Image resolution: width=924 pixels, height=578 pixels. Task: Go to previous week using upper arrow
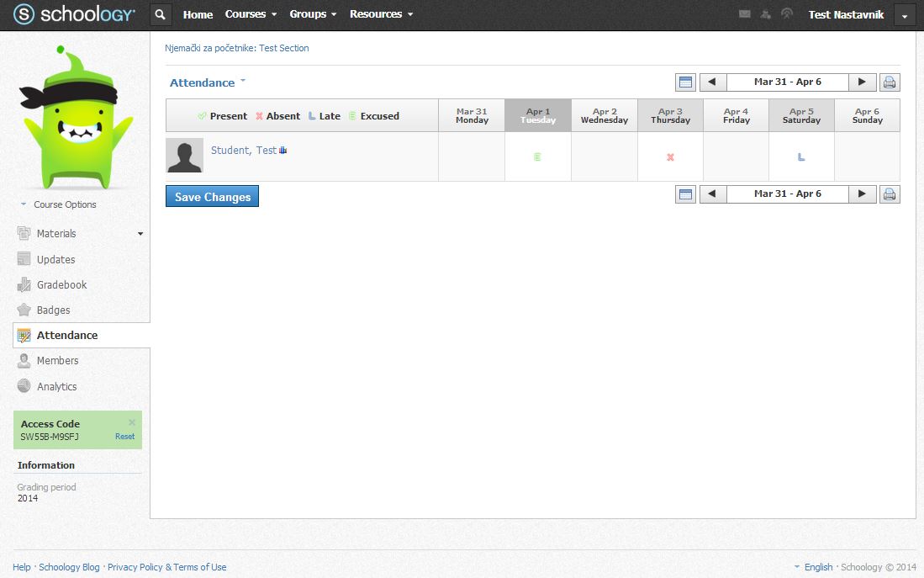(713, 82)
